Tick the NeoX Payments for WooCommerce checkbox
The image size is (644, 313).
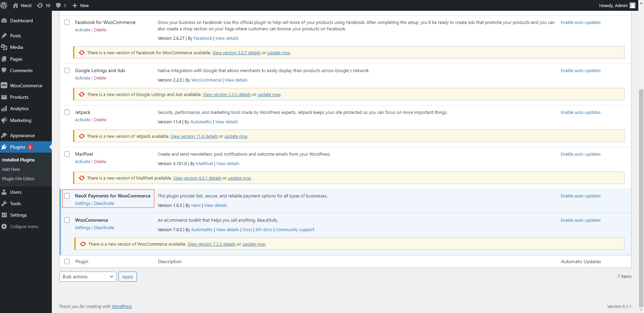click(x=67, y=196)
